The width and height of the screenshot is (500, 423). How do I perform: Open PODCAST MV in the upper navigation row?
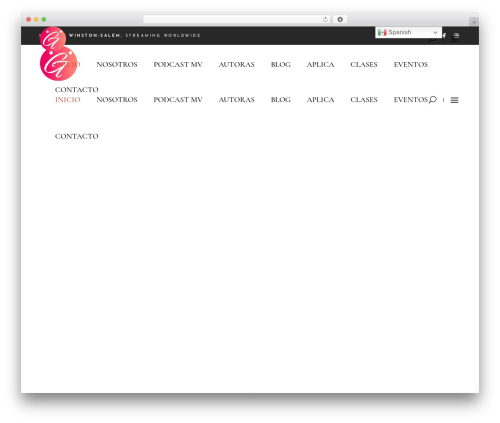[178, 64]
